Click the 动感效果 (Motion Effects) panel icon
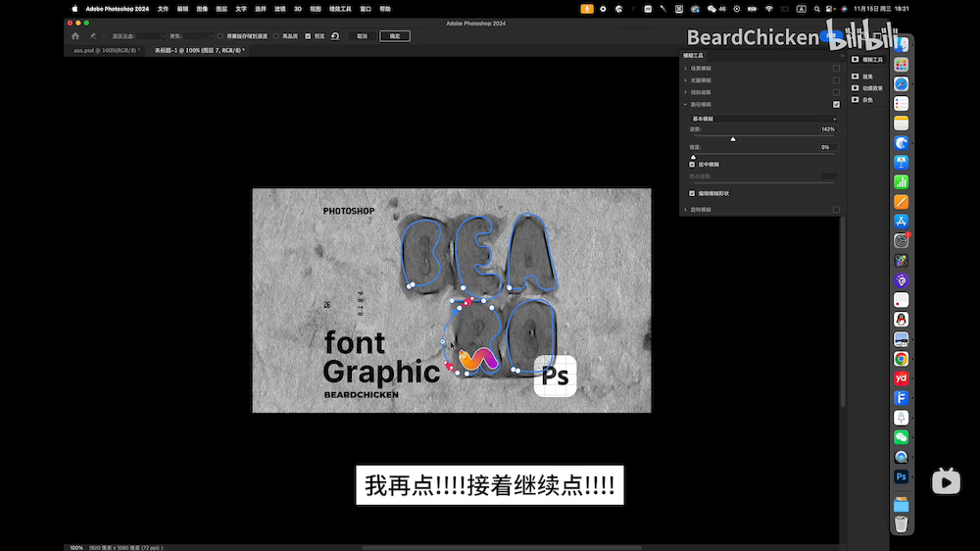Image resolution: width=980 pixels, height=551 pixels. tap(855, 87)
